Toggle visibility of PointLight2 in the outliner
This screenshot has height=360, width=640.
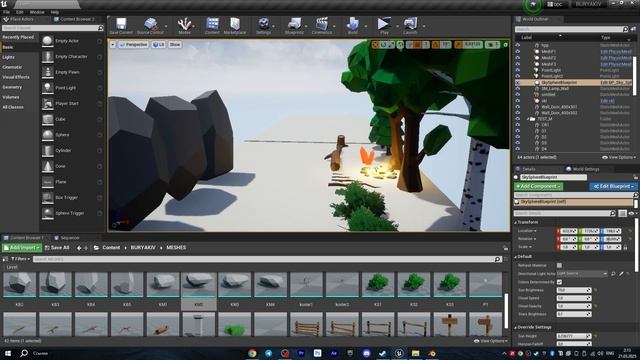tap(518, 76)
